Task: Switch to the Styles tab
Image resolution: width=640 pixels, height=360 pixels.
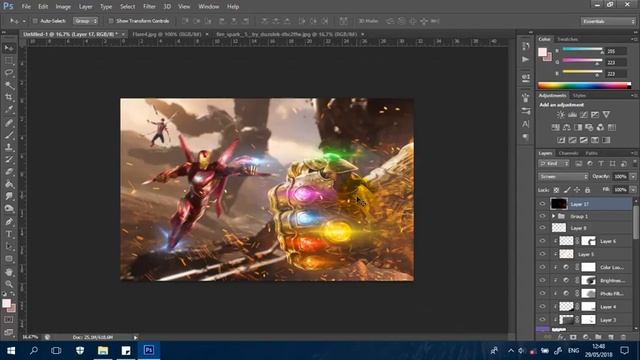Action: point(579,96)
